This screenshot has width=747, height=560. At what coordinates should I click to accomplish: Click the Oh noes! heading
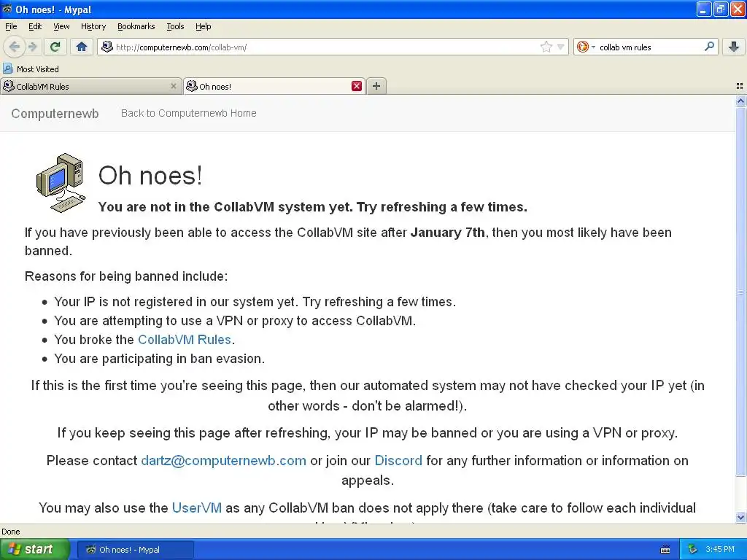[150, 175]
